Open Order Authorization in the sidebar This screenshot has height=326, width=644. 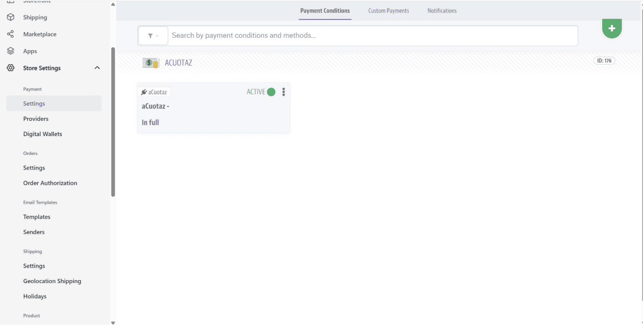(50, 182)
